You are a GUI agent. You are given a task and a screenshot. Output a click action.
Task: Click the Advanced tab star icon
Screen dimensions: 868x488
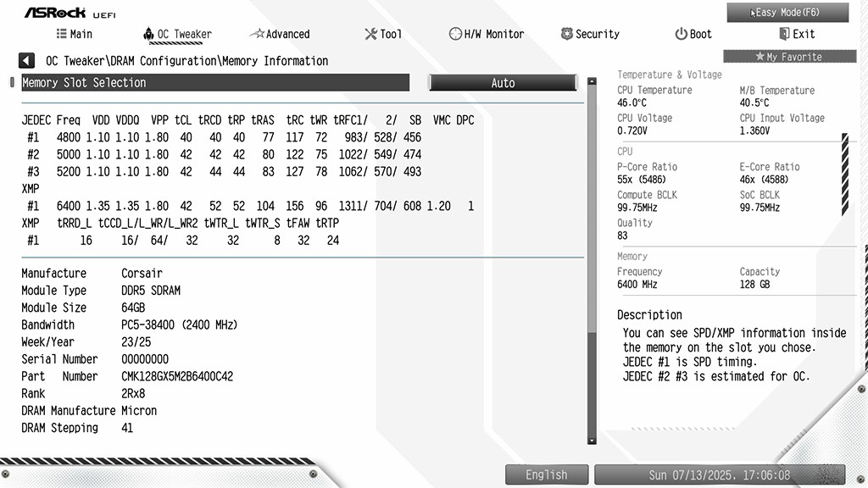point(257,35)
